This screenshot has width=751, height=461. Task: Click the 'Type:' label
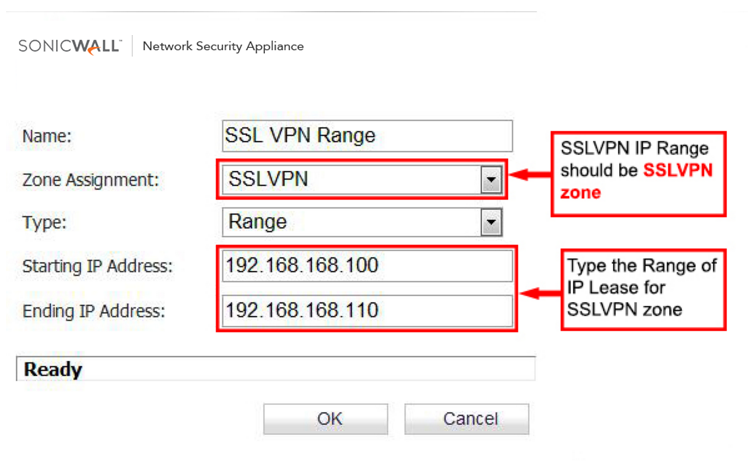coord(44,223)
